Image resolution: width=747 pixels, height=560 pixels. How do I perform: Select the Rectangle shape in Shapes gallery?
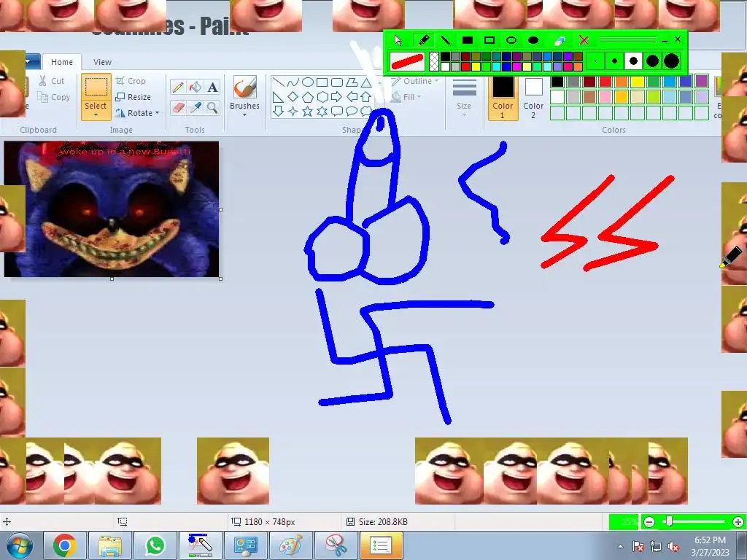point(322,82)
